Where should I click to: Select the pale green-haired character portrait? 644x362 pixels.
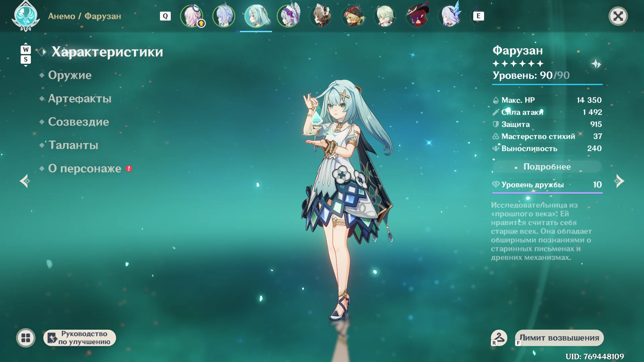tap(385, 16)
